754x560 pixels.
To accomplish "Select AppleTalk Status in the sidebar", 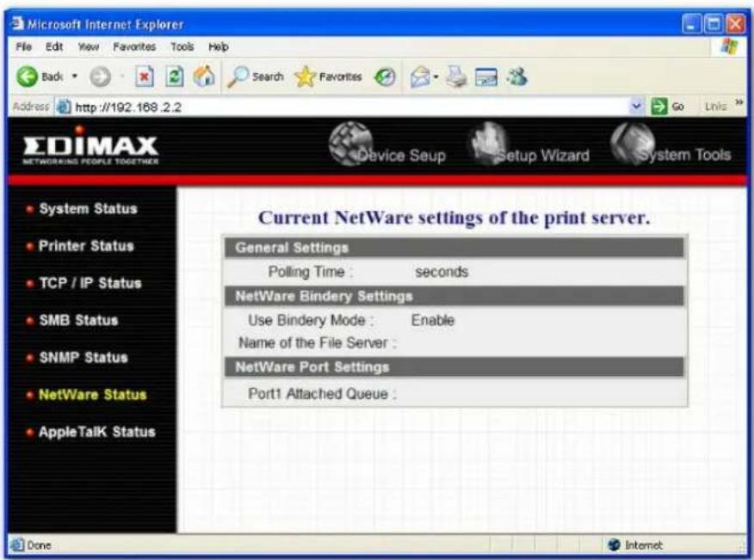I will click(x=96, y=432).
